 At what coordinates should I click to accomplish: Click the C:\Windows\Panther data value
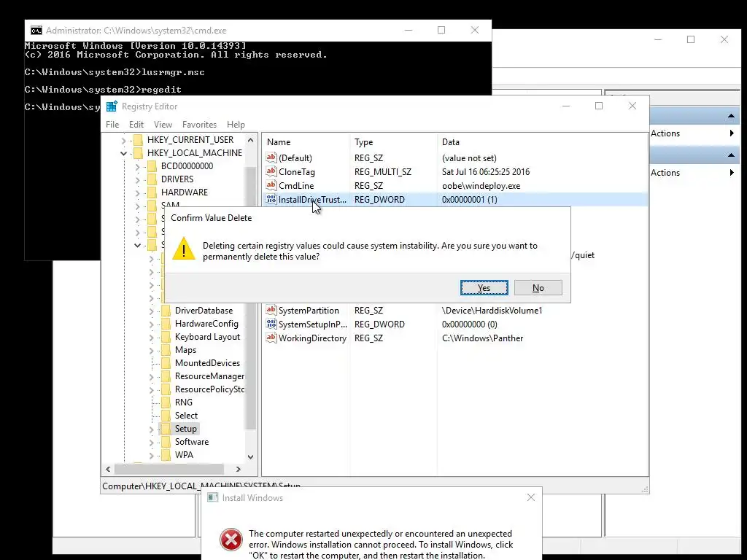pos(482,338)
